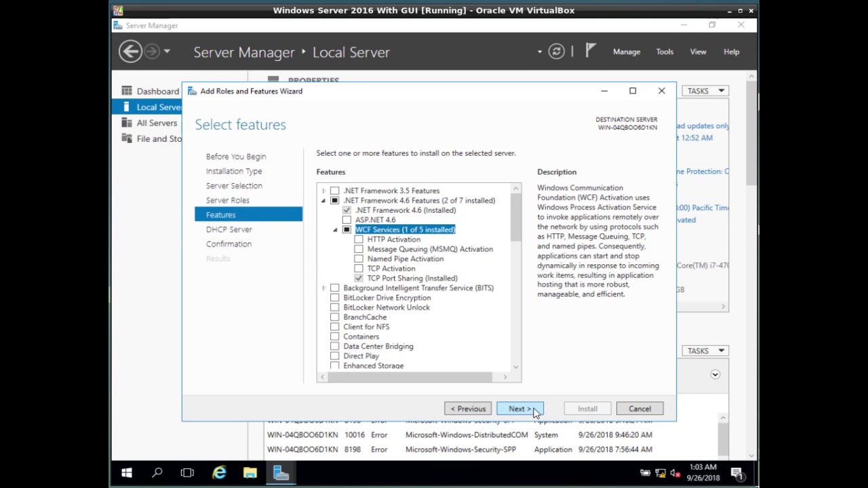Collapse the .NET Framework 4.6 Features node

pos(323,201)
